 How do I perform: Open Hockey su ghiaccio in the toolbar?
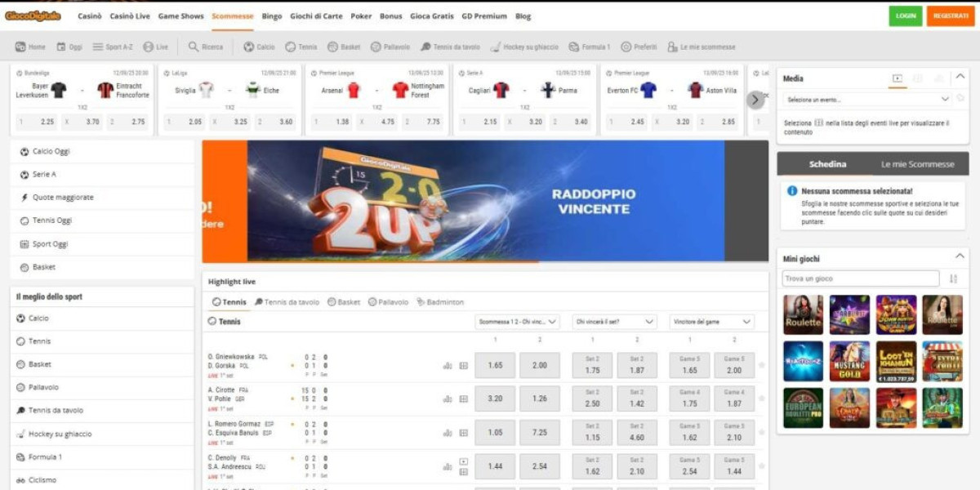point(525,47)
